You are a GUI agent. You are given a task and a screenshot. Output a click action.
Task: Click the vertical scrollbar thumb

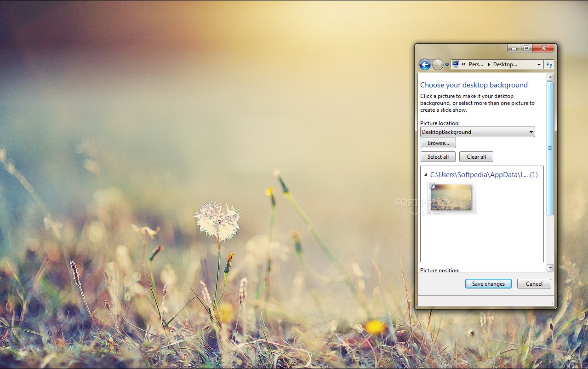point(550,148)
